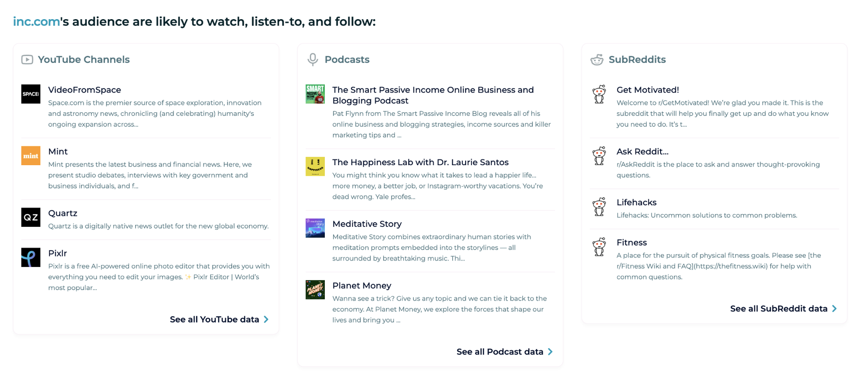This screenshot has height=386, width=868.
Task: Open the Smart Passive Income podcast artwork
Action: [315, 94]
